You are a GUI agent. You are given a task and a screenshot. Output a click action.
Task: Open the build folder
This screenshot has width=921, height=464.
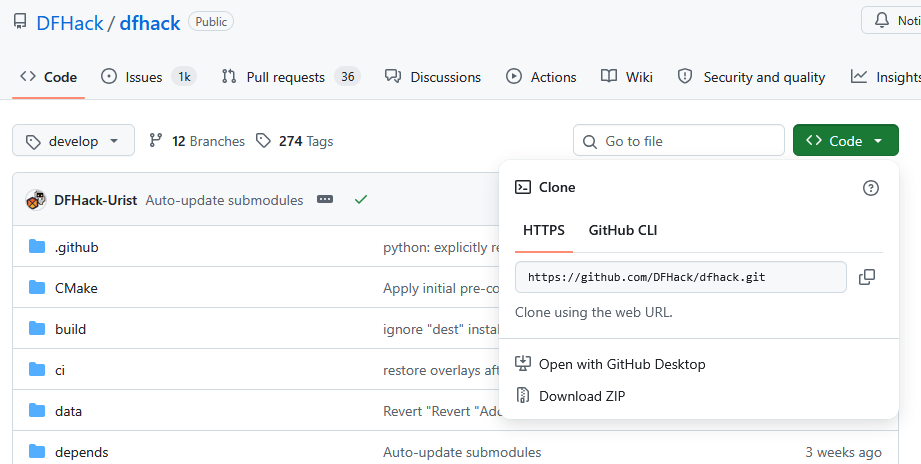tap(70, 329)
